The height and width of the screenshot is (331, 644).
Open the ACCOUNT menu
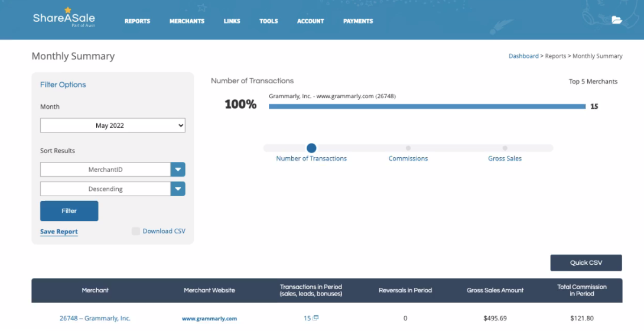tap(311, 21)
